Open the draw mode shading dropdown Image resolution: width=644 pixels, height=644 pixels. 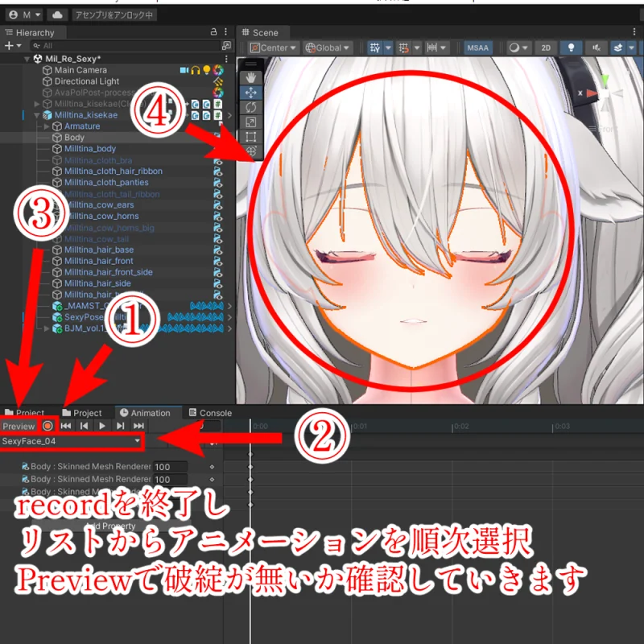click(518, 47)
